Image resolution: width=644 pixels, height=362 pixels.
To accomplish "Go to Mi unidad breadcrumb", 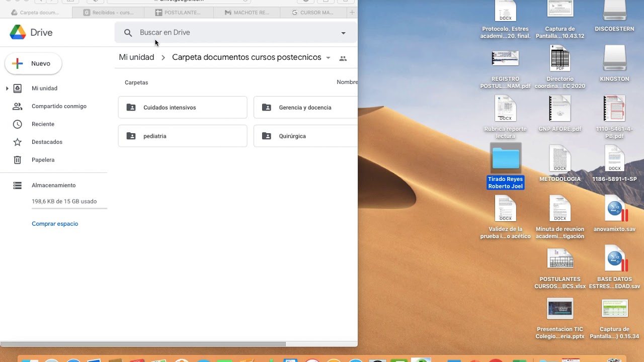I will pyautogui.click(x=136, y=57).
